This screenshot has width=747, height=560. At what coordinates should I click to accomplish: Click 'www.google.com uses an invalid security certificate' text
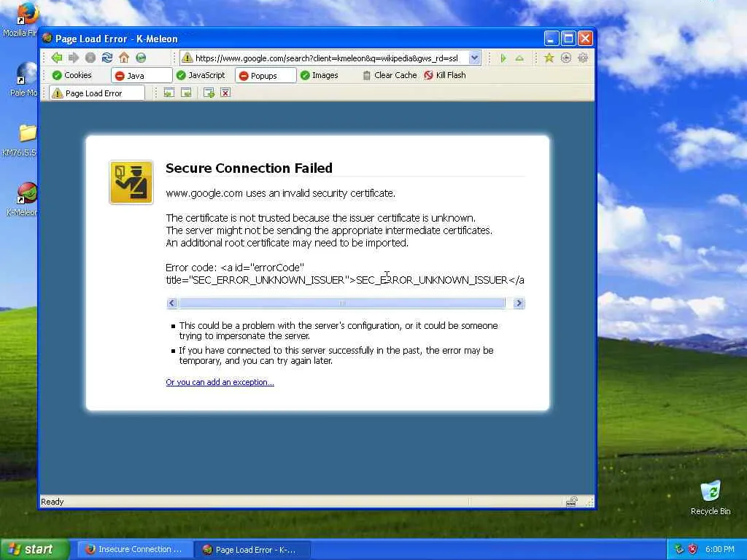[x=281, y=193]
